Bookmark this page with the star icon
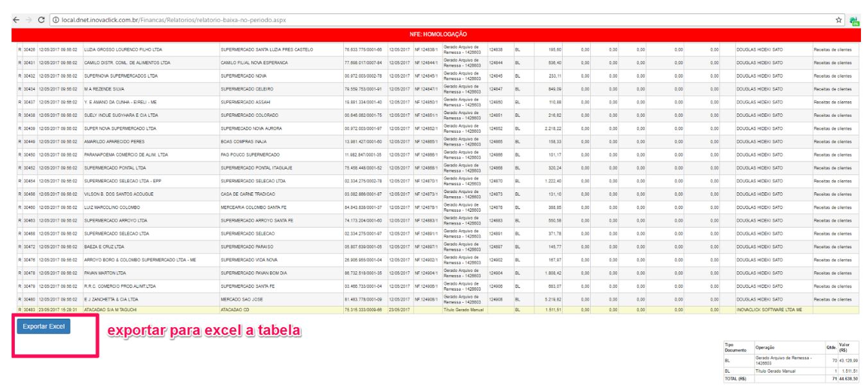This screenshot has width=868, height=388. point(838,20)
